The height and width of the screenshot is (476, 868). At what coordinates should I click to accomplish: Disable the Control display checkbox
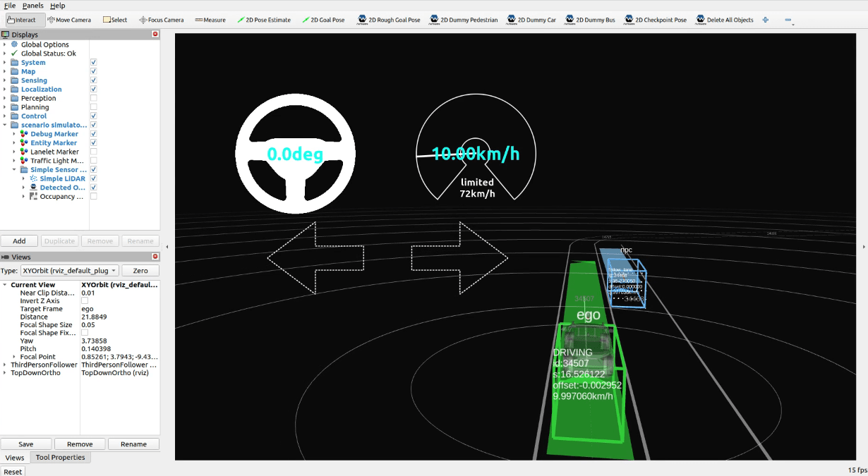pyautogui.click(x=93, y=116)
